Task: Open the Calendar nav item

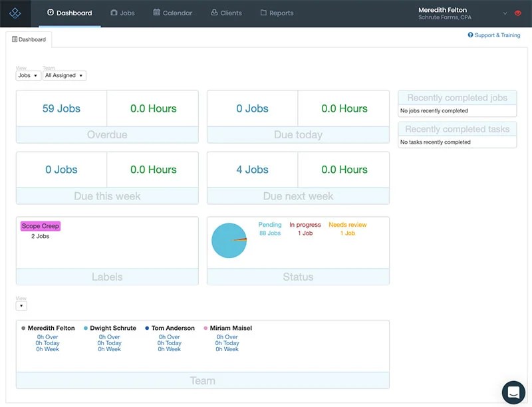Action: (173, 13)
